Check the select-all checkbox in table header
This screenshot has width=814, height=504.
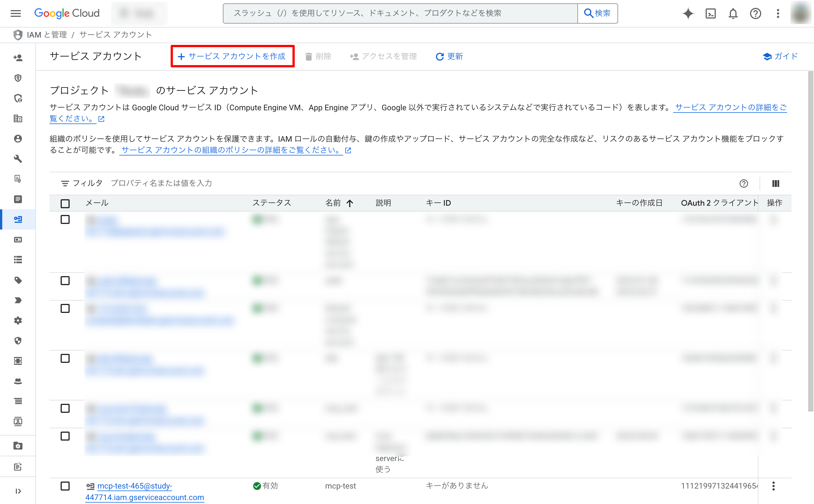(65, 203)
